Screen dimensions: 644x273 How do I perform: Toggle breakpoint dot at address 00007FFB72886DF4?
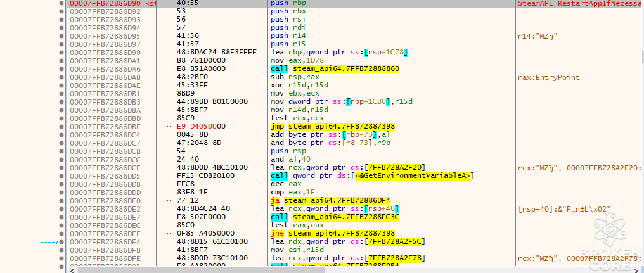coord(61,242)
